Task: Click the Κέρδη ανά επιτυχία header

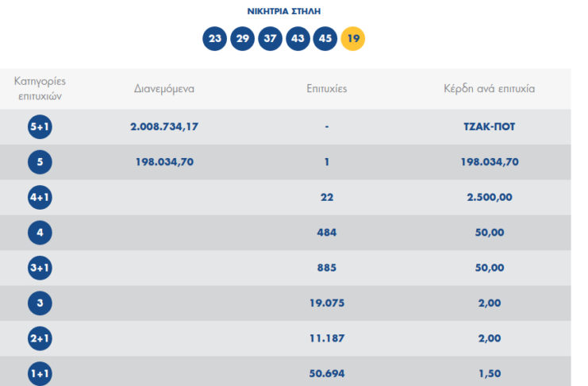Action: coord(489,89)
